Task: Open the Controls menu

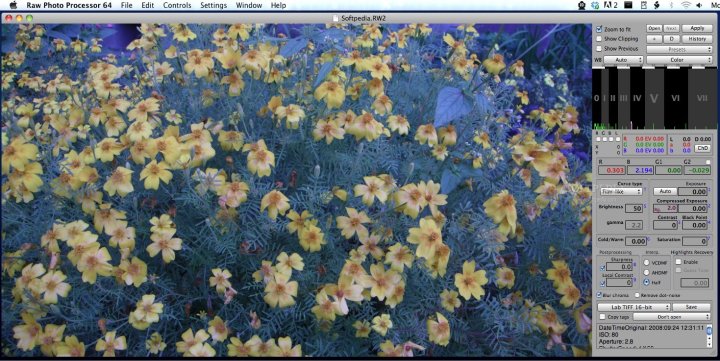Action: [177, 5]
